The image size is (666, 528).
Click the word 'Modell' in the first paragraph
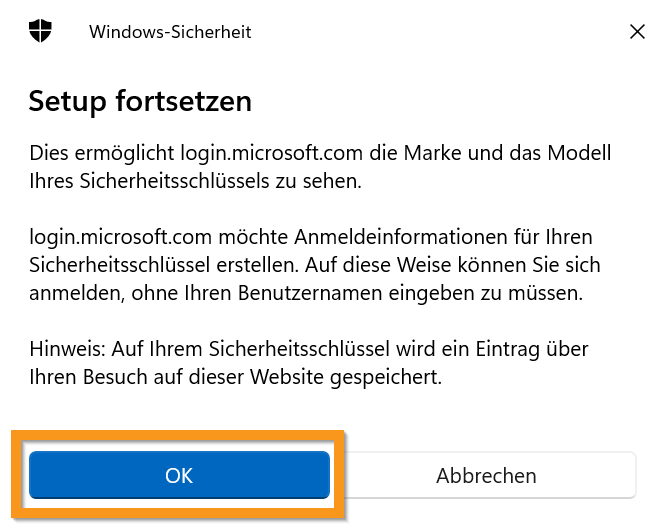tap(580, 154)
